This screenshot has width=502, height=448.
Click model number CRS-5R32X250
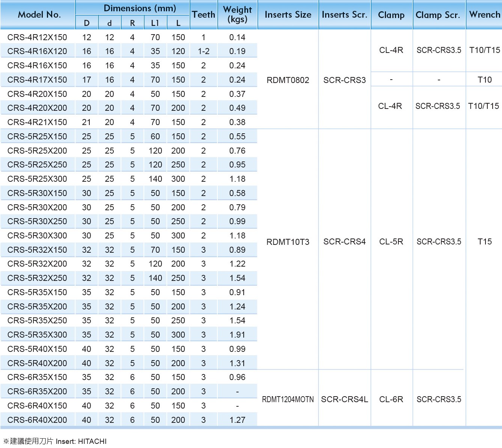coord(37,278)
